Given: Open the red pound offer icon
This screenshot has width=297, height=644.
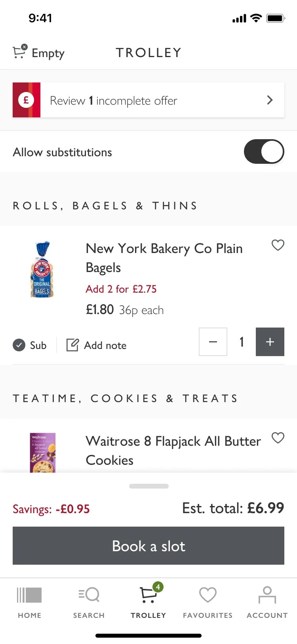Looking at the screenshot, I should tap(27, 100).
